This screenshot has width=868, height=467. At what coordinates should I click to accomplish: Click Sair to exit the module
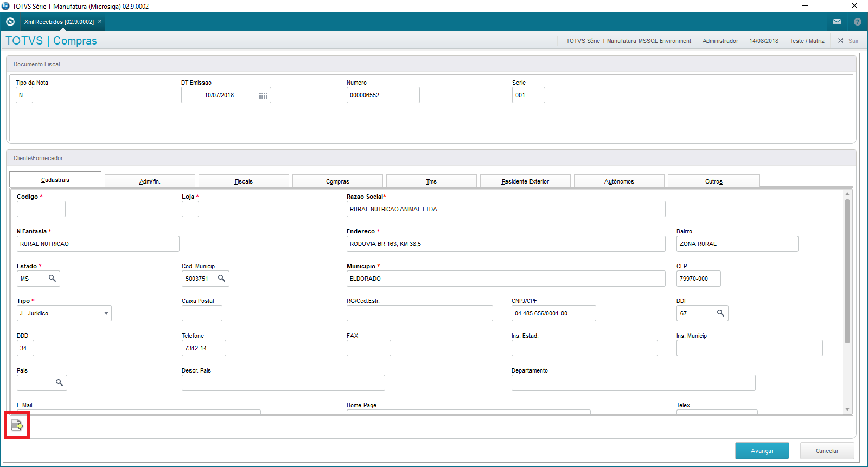[848, 41]
